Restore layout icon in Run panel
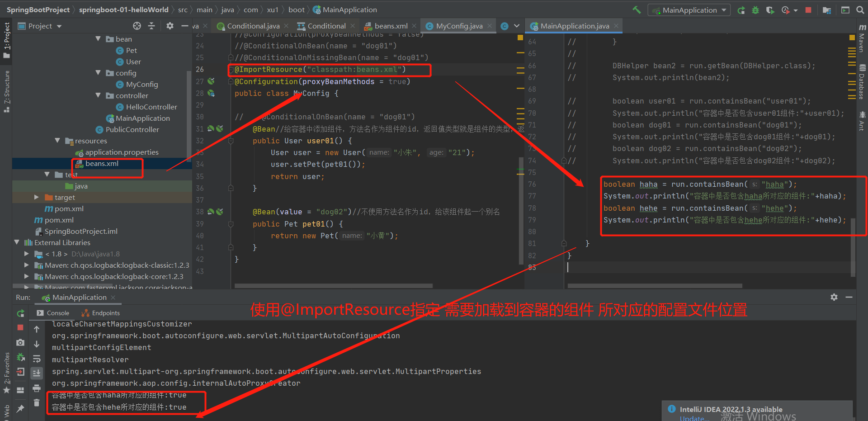 [20, 390]
